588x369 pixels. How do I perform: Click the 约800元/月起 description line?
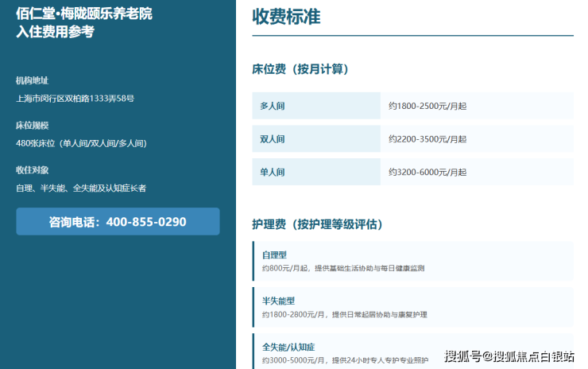[343, 268]
